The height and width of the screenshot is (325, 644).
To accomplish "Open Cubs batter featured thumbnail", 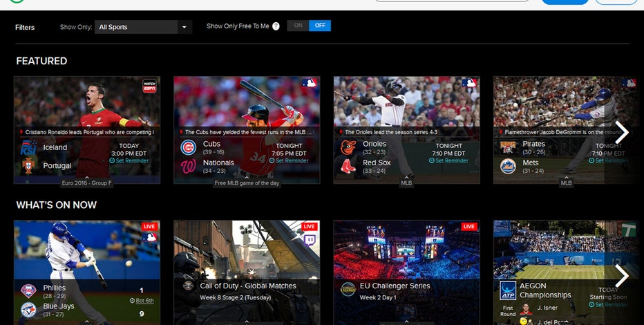I will tap(247, 102).
